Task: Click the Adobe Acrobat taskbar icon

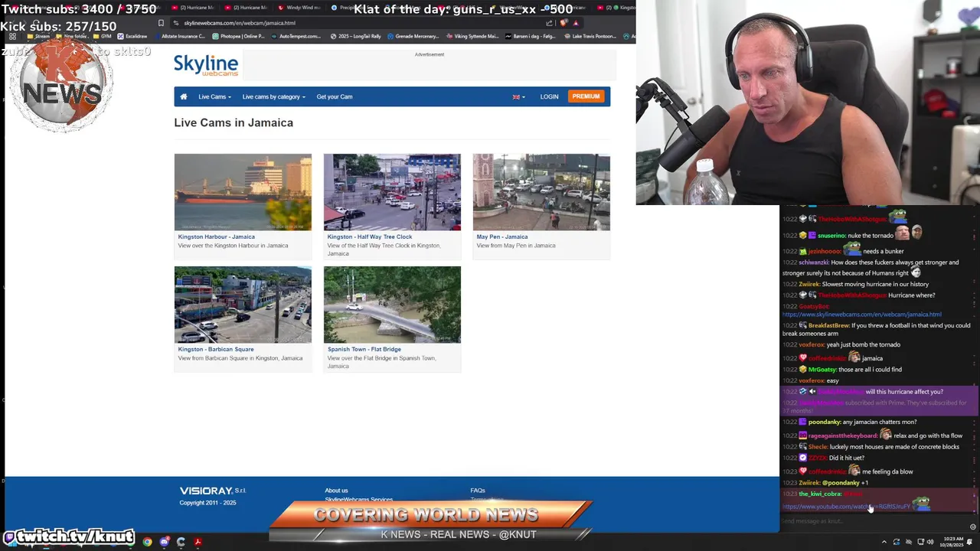Action: coord(198,542)
